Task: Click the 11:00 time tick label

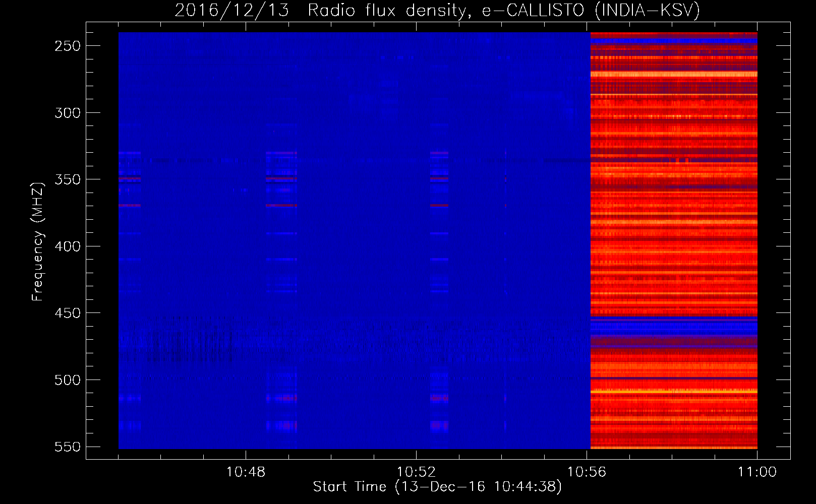Action: point(757,472)
